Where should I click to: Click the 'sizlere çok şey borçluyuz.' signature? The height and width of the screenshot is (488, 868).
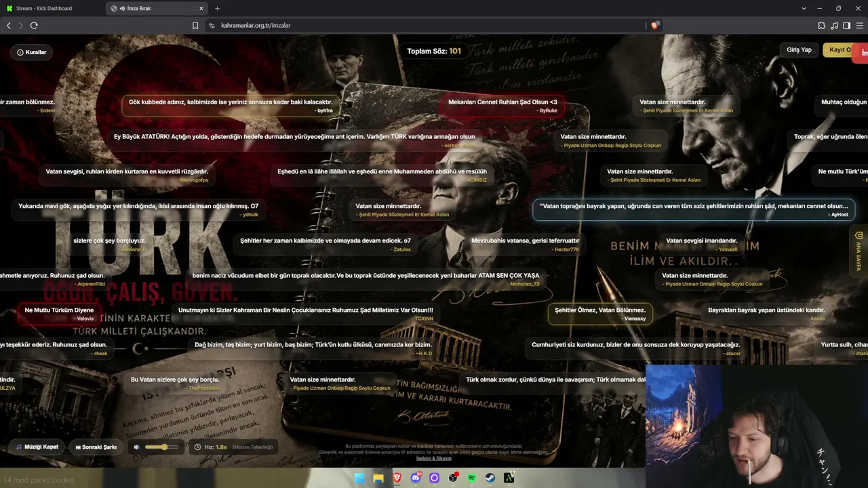click(110, 244)
